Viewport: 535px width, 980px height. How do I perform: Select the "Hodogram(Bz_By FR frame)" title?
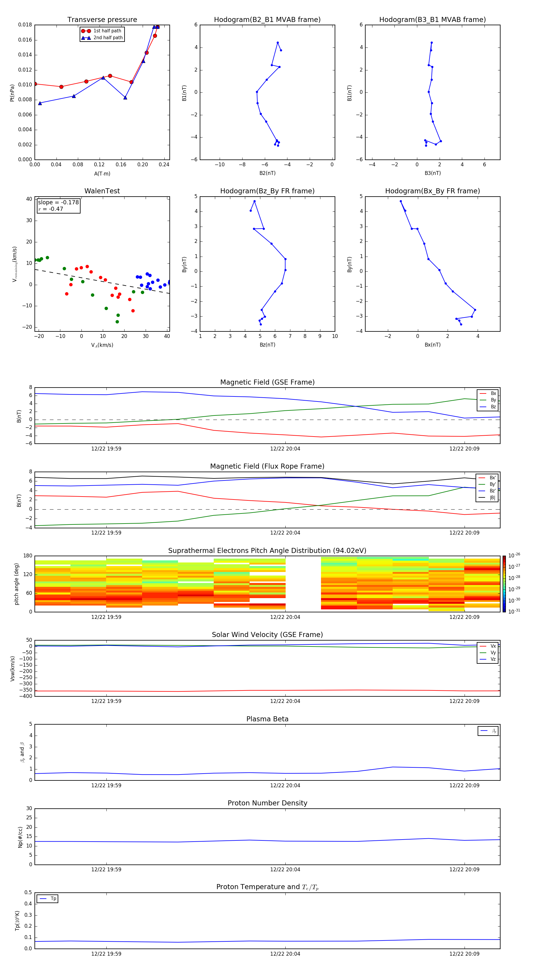(267, 191)
